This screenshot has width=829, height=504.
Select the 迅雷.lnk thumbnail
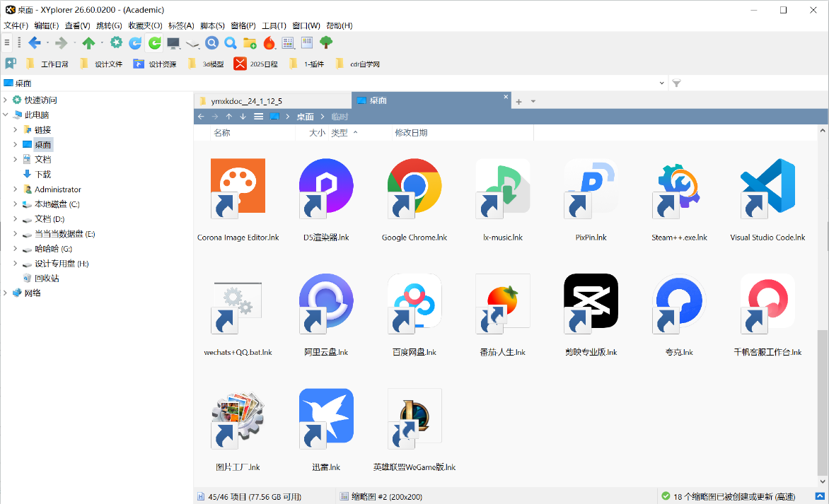tap(326, 430)
